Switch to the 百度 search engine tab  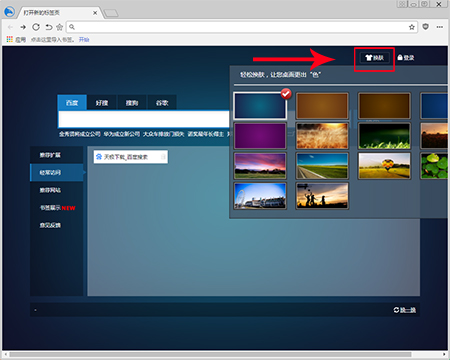pyautogui.click(x=72, y=103)
